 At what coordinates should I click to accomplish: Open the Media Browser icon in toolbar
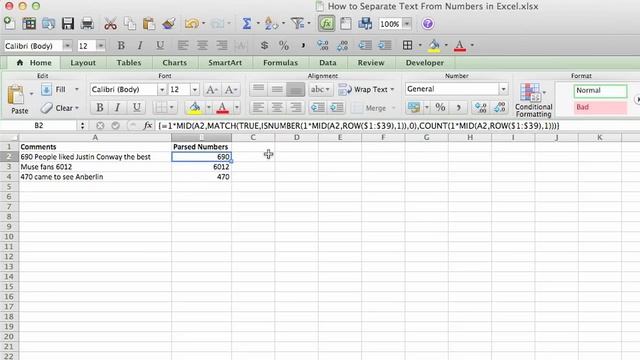(x=364, y=24)
